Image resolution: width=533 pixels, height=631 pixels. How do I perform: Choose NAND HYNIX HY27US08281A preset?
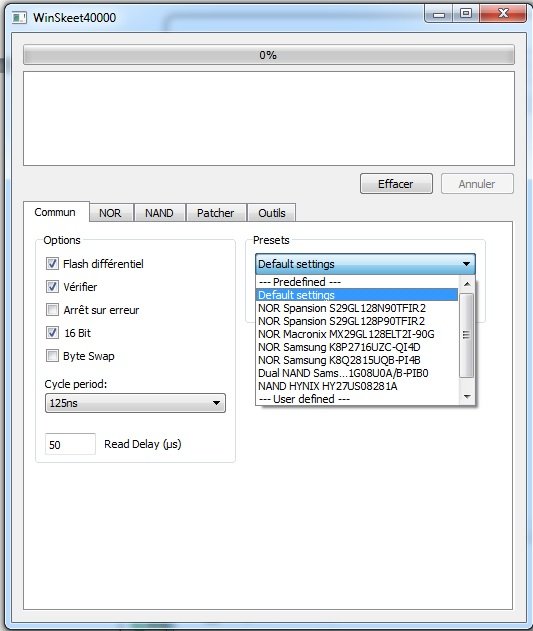(x=327, y=386)
